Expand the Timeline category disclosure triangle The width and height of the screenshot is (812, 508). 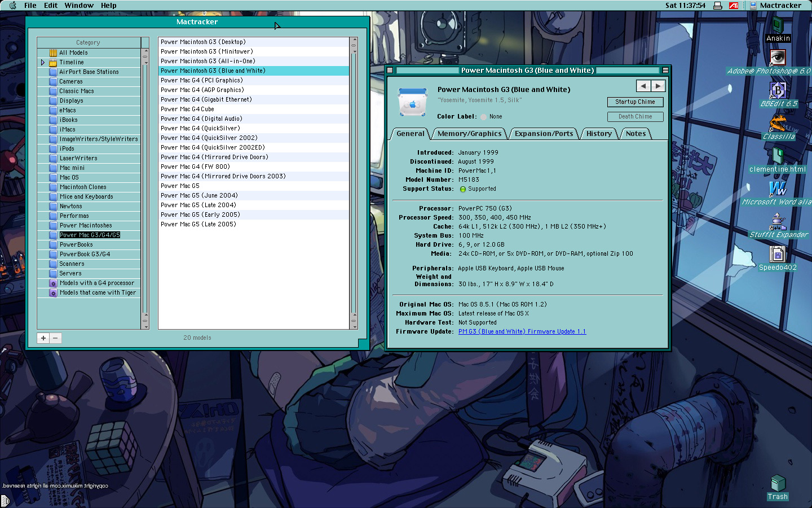point(43,63)
